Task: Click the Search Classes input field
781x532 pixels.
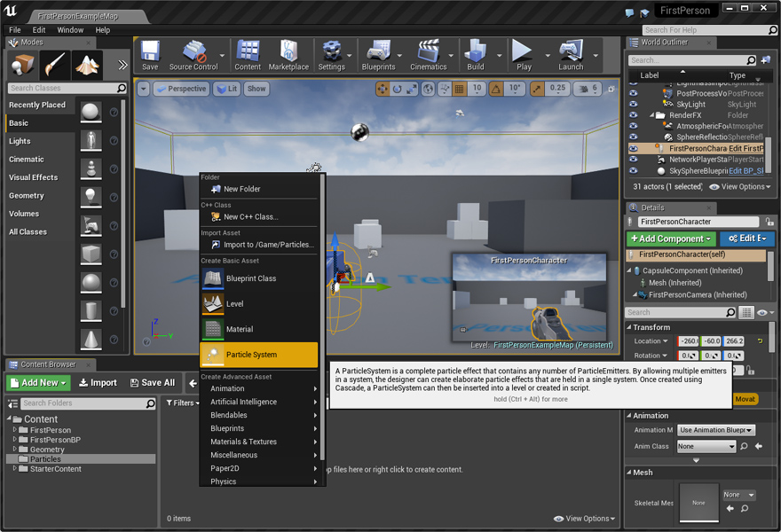Action: click(67, 88)
